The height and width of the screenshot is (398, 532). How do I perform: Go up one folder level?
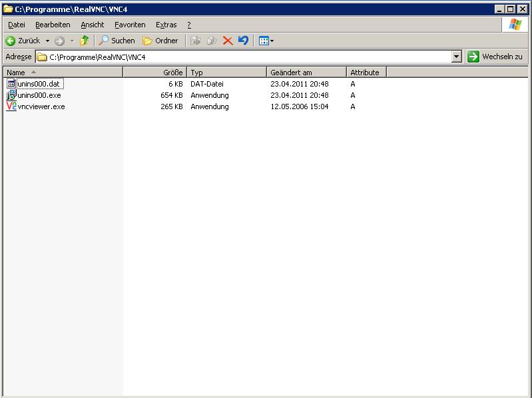[84, 41]
